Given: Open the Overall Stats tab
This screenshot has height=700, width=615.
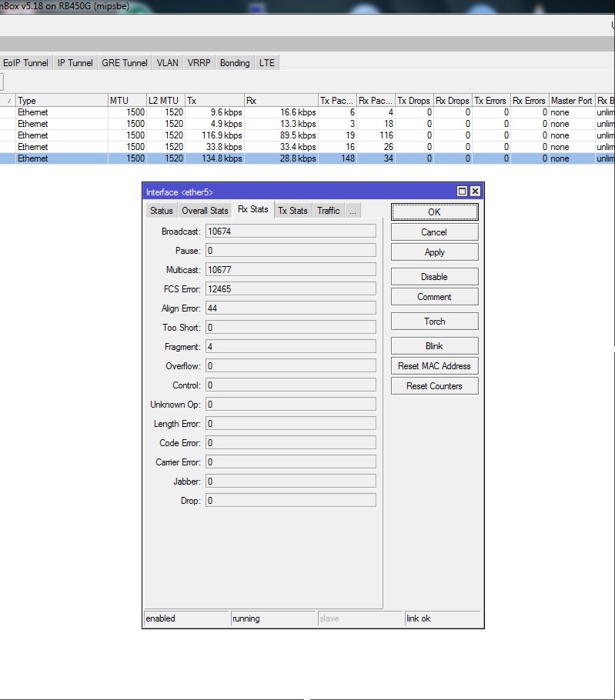Looking at the screenshot, I should point(205,211).
